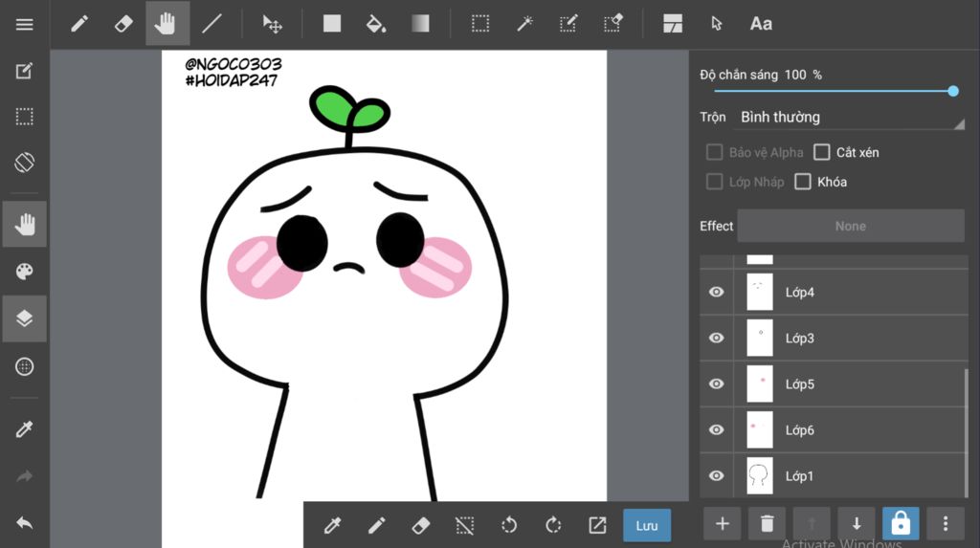Enable the Cắt xén checkbox
This screenshot has height=548, width=980.
pos(821,152)
